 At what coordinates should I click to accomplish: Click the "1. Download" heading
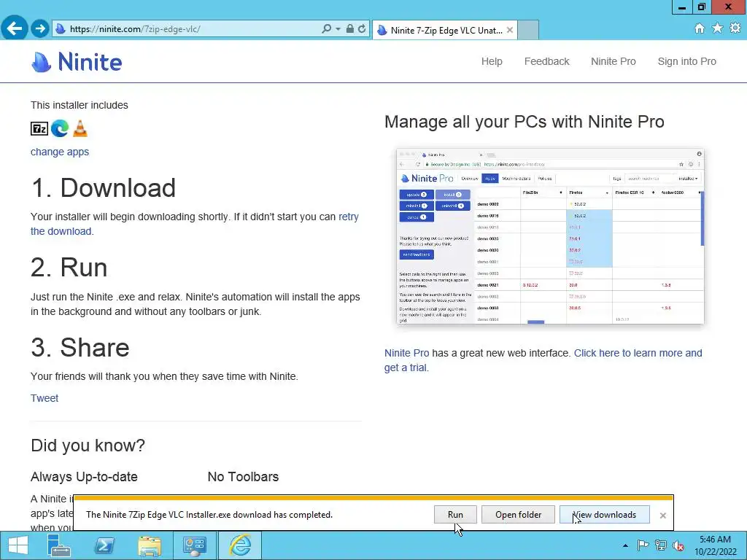[x=104, y=187]
